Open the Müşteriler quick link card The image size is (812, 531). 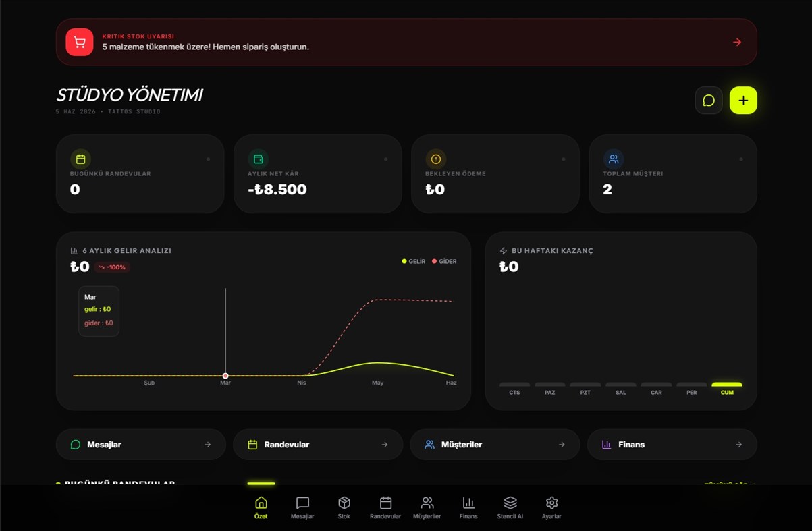[x=495, y=445]
